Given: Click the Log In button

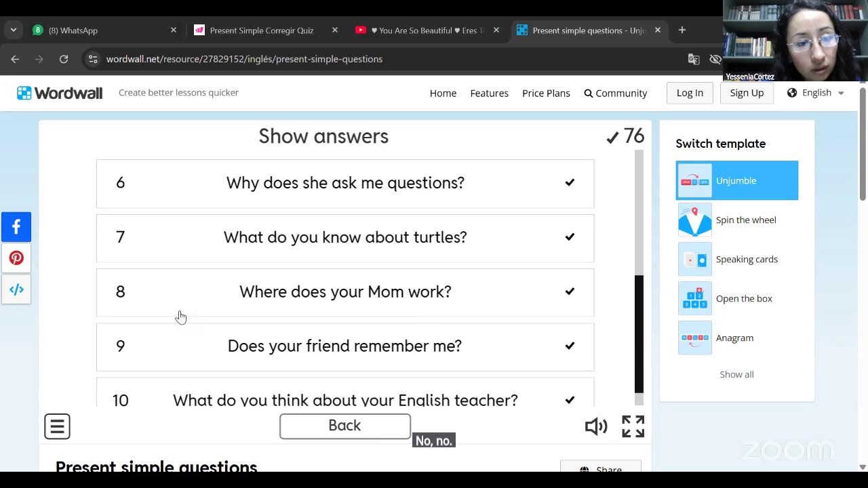Looking at the screenshot, I should pos(690,93).
